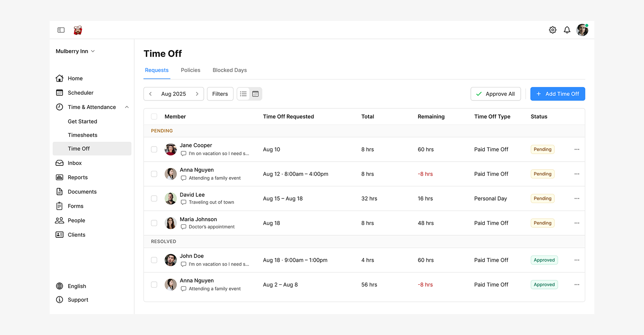Check the resolved Anna Nguyen Aug 2 checkbox
The image size is (644, 335).
[x=154, y=285]
